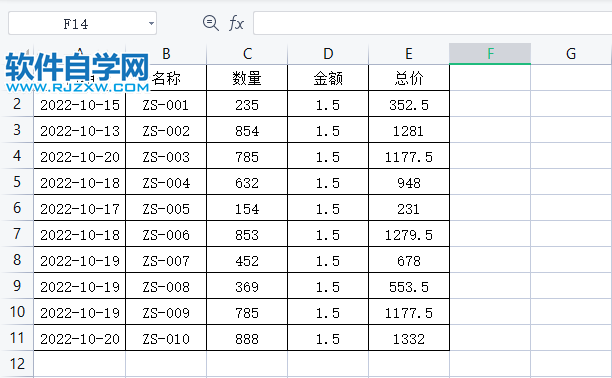Image resolution: width=612 pixels, height=378 pixels.
Task: Click quantity cell 854
Action: click(x=247, y=130)
